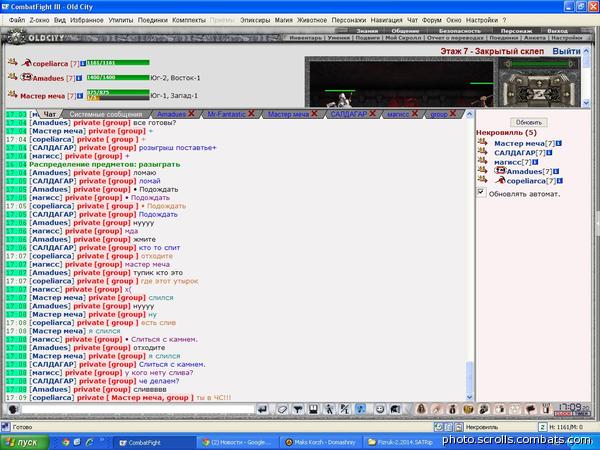The width and height of the screenshot is (600, 450).
Task: Click the group icon before Мастер меча in party list
Action: point(12,94)
